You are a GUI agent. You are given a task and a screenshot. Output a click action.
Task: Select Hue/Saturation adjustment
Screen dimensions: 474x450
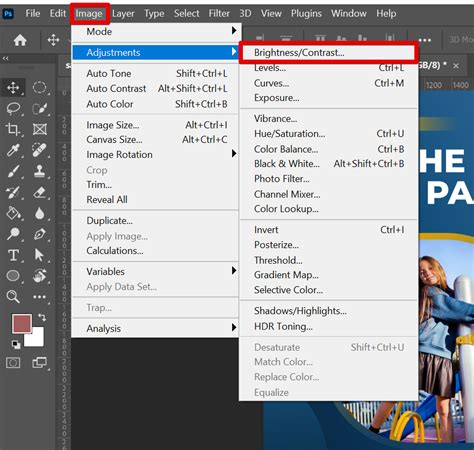pyautogui.click(x=329, y=134)
